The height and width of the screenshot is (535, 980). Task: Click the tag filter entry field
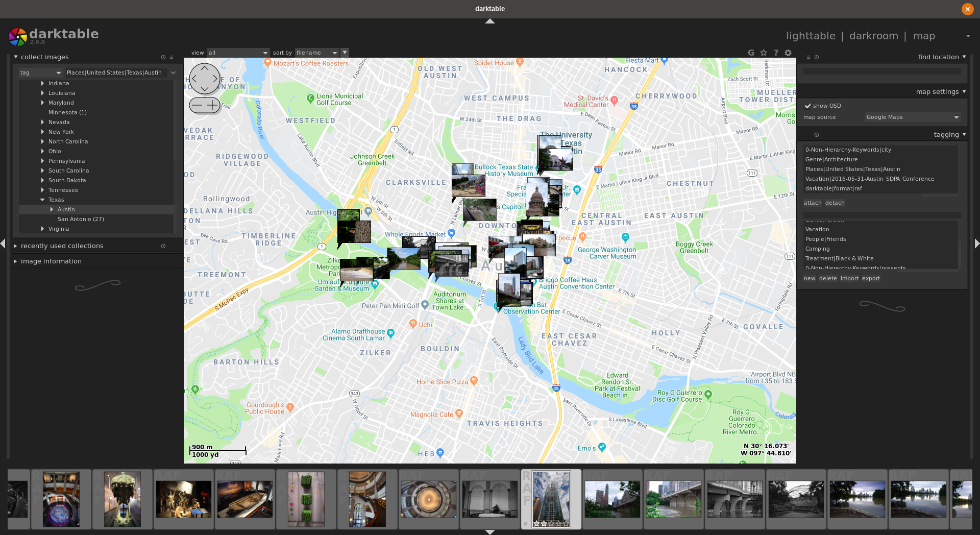click(x=882, y=215)
